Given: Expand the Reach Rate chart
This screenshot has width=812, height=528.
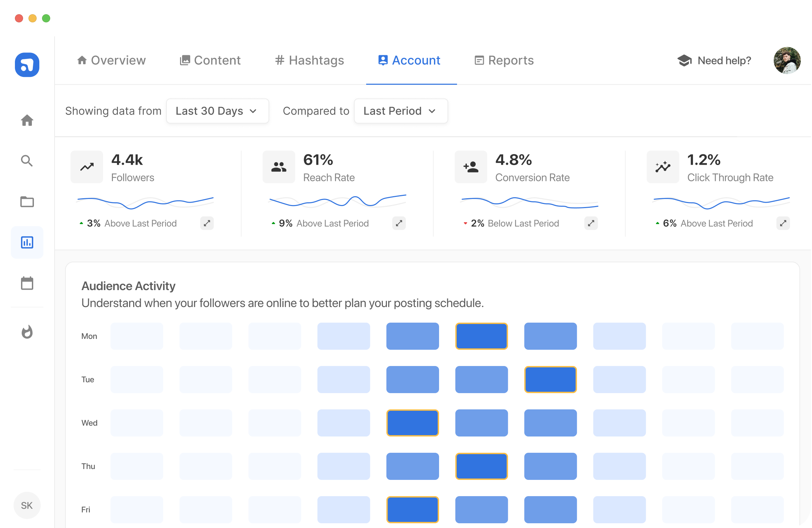Looking at the screenshot, I should tap(399, 223).
